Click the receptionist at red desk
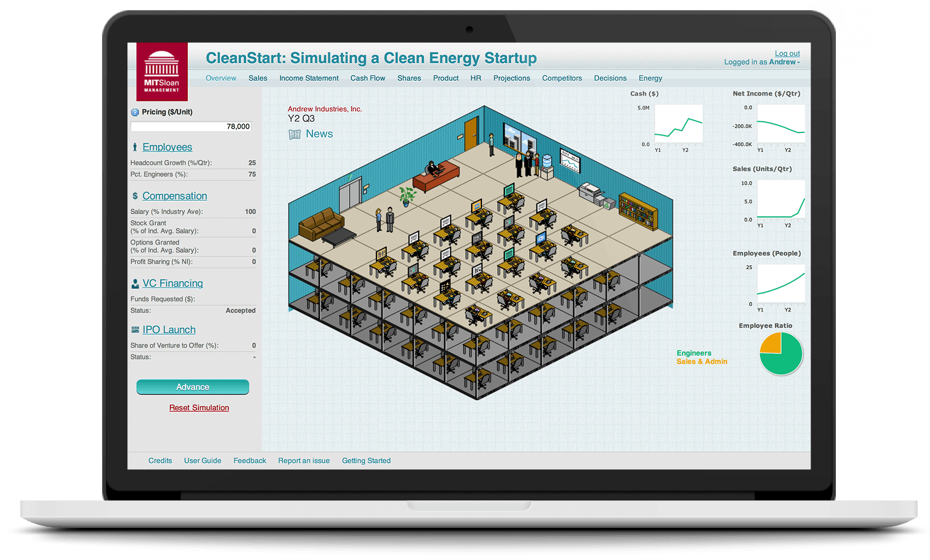 [432, 167]
